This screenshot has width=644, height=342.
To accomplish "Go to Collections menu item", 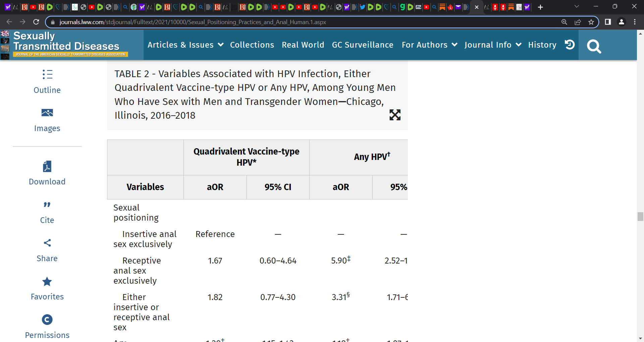I will [252, 45].
